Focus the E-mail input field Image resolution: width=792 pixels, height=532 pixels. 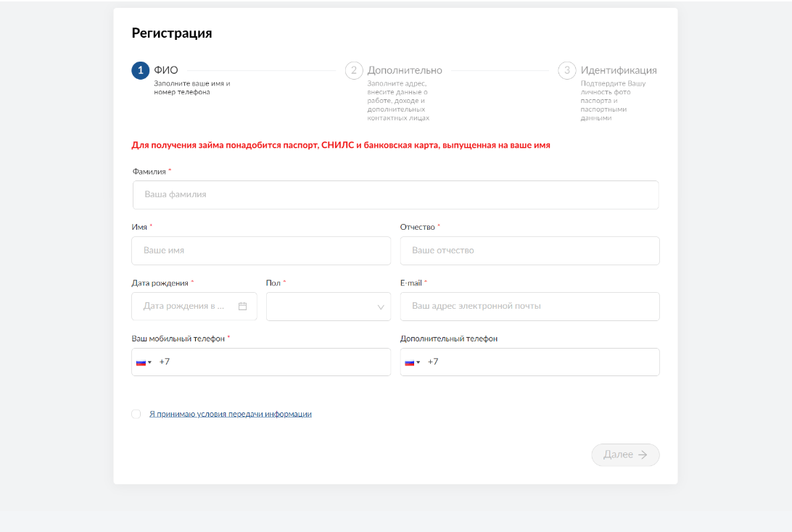point(530,307)
